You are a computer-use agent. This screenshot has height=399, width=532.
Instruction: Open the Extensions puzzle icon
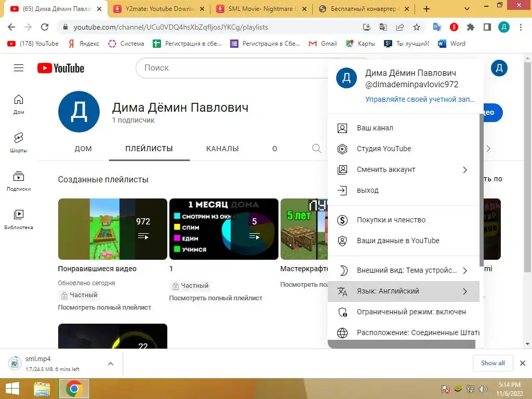point(471,27)
